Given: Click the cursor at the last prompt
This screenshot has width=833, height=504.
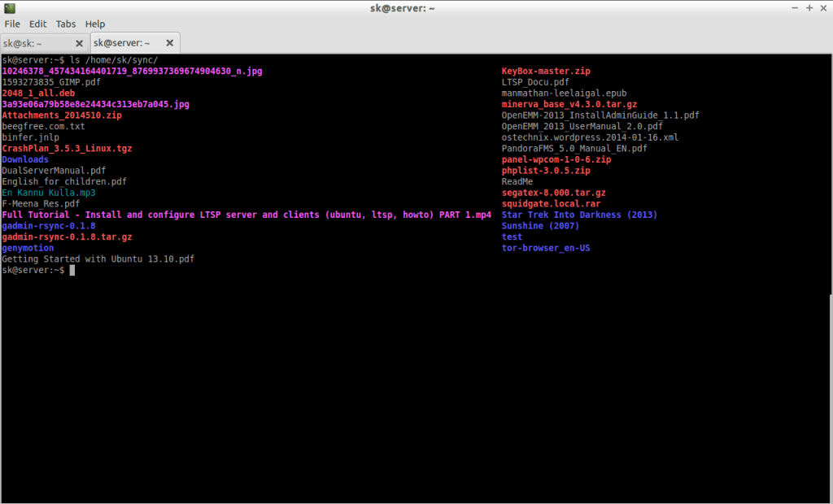Looking at the screenshot, I should (72, 271).
